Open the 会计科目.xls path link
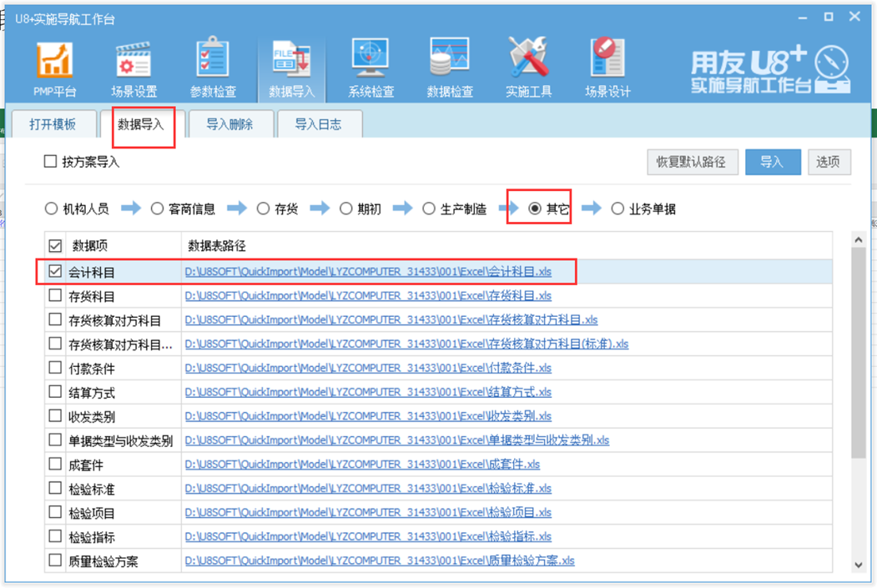 [x=368, y=272]
